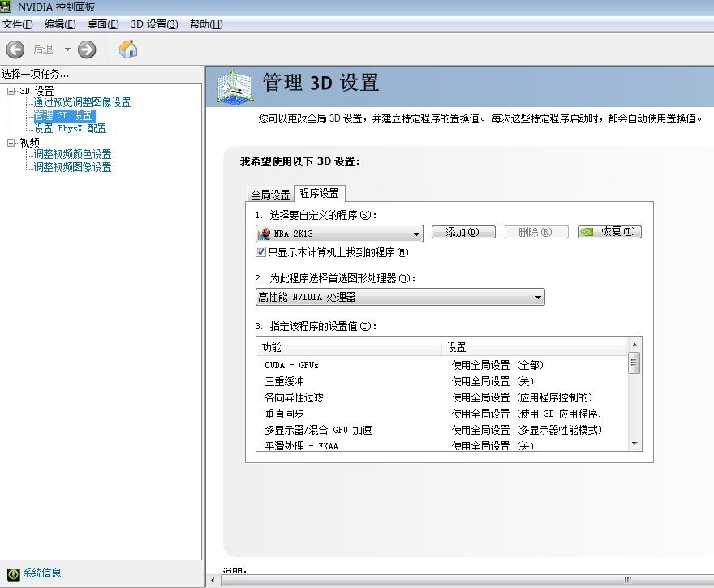Open the back history dropdown arrow
Image resolution: width=714 pixels, height=588 pixels.
67,49
